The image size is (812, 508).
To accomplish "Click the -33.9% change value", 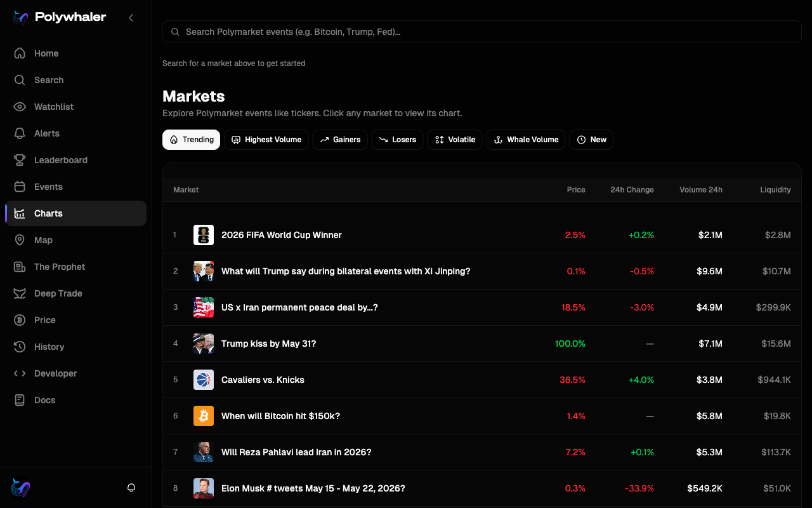I will point(639,488).
